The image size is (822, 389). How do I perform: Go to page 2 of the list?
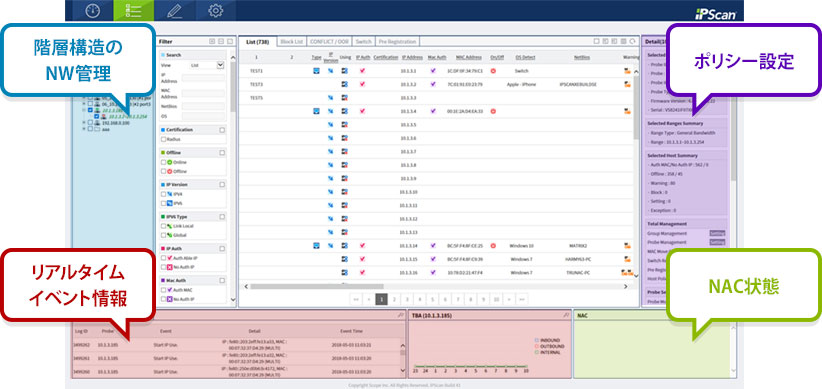click(x=394, y=299)
